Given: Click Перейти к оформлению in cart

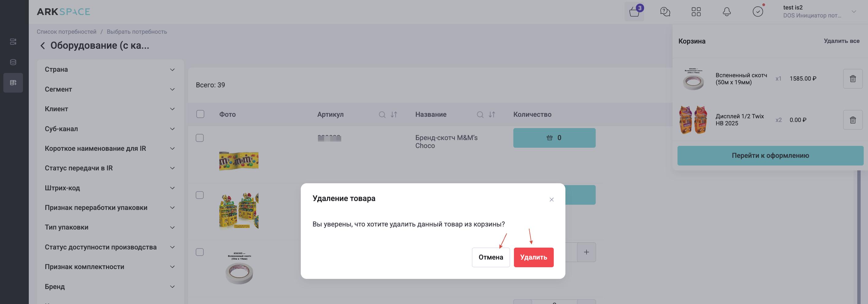Looking at the screenshot, I should (770, 156).
